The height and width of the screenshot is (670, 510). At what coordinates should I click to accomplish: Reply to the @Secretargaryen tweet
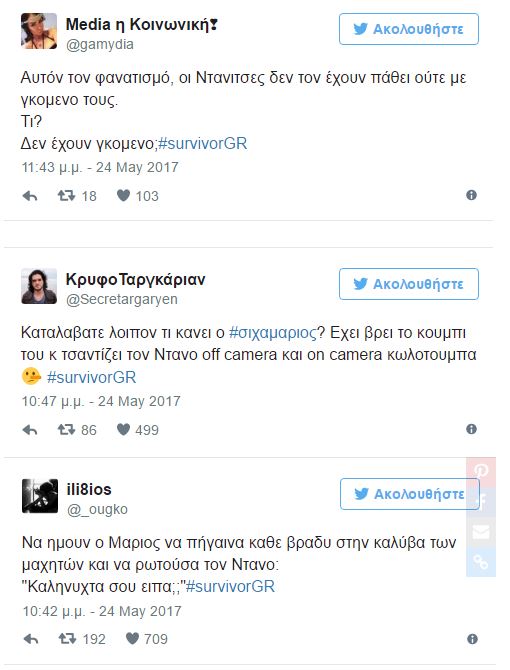tap(30, 430)
